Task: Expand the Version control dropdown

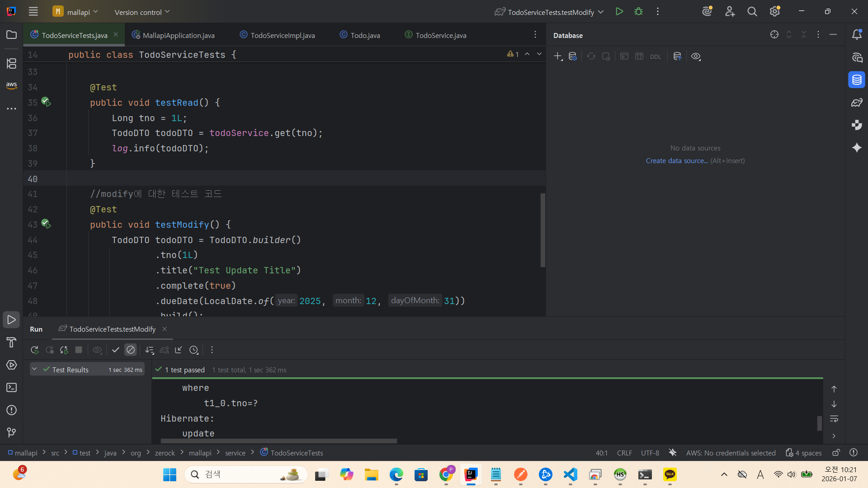Action: pos(142,12)
